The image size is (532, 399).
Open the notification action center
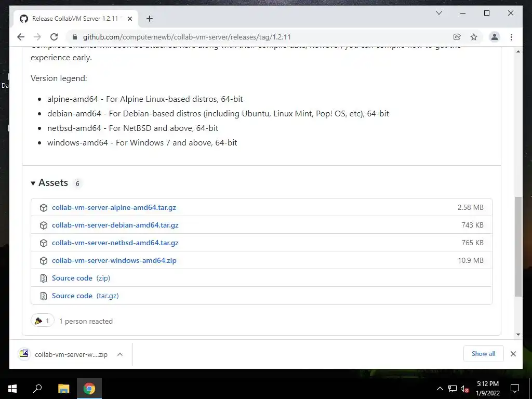click(515, 389)
